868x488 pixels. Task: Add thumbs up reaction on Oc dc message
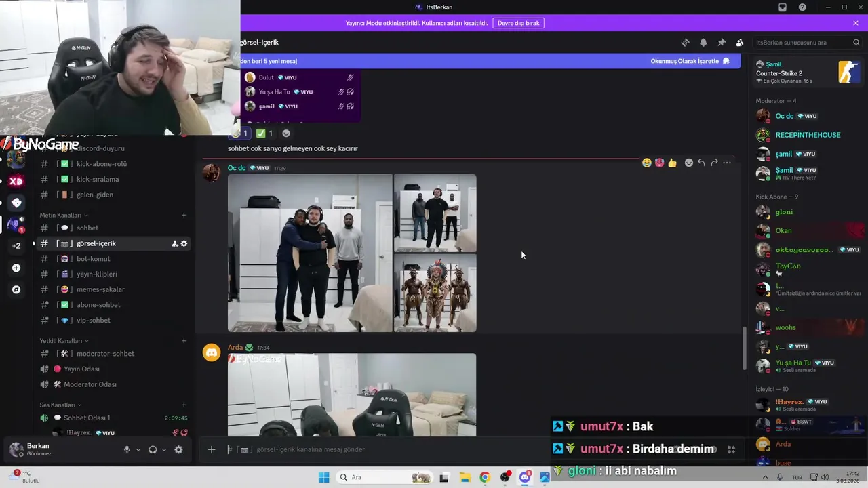[x=672, y=163]
